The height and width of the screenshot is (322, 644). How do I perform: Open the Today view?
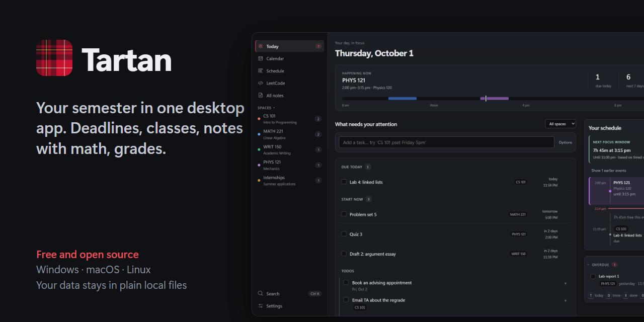click(x=289, y=46)
